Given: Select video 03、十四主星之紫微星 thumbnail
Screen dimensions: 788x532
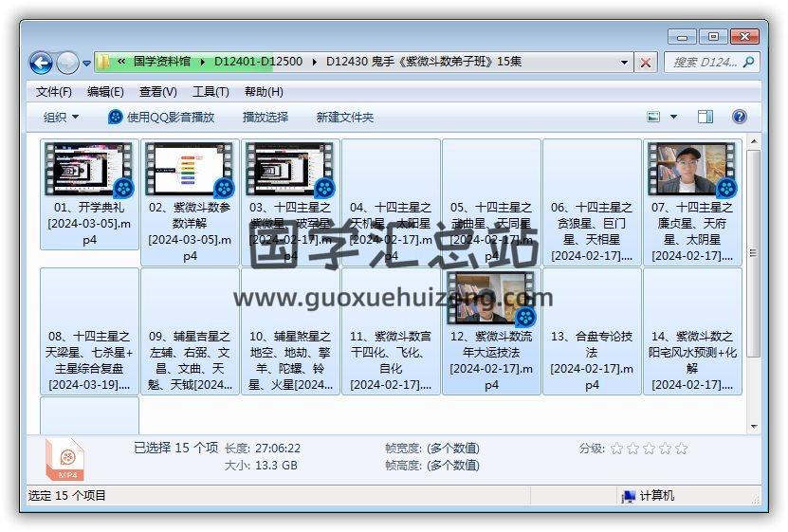Looking at the screenshot, I should [x=290, y=169].
